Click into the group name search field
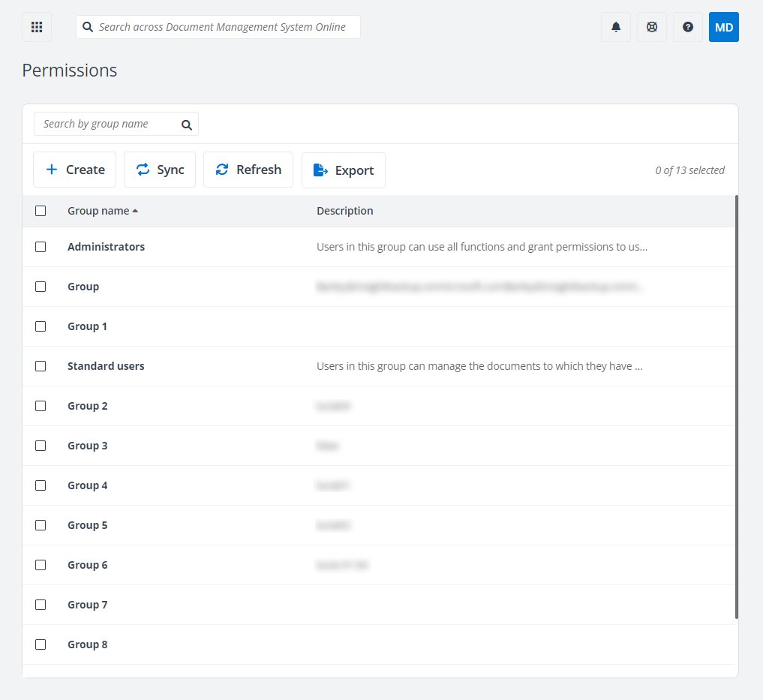The width and height of the screenshot is (763, 700). (105, 124)
